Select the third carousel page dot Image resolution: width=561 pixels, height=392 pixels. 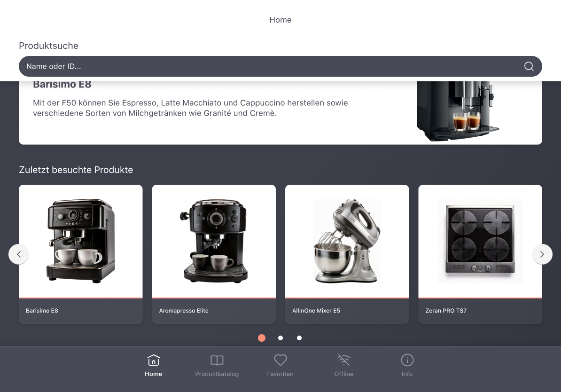tap(299, 338)
